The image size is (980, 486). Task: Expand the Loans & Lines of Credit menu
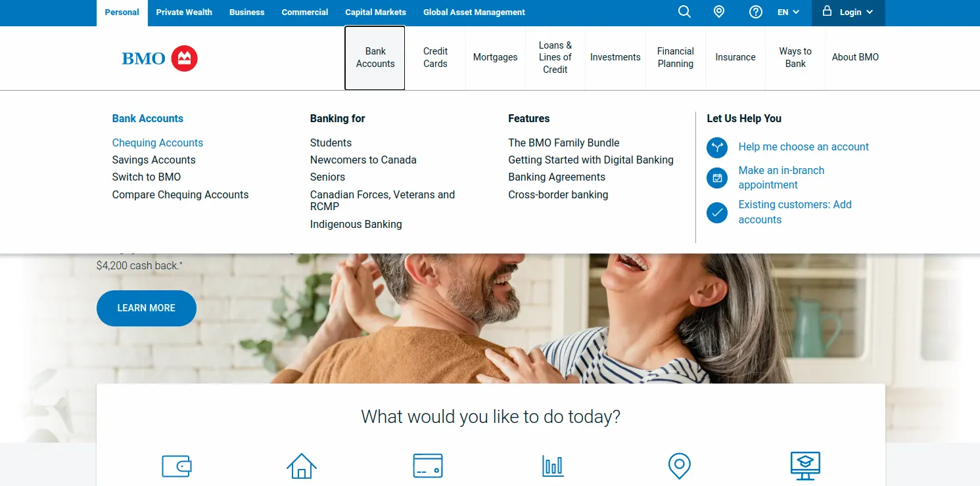(x=555, y=58)
